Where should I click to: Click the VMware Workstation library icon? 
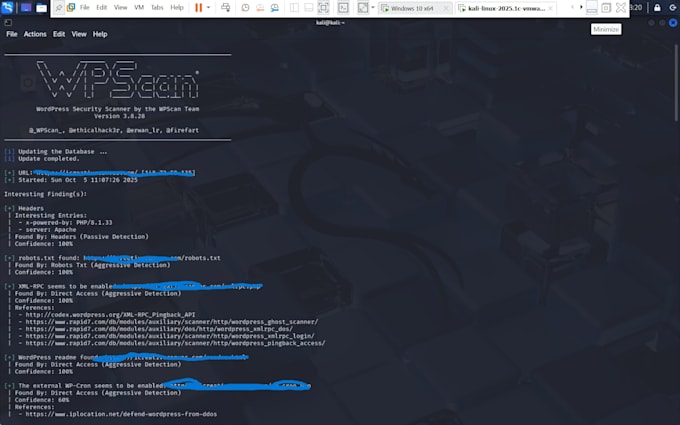point(71,7)
